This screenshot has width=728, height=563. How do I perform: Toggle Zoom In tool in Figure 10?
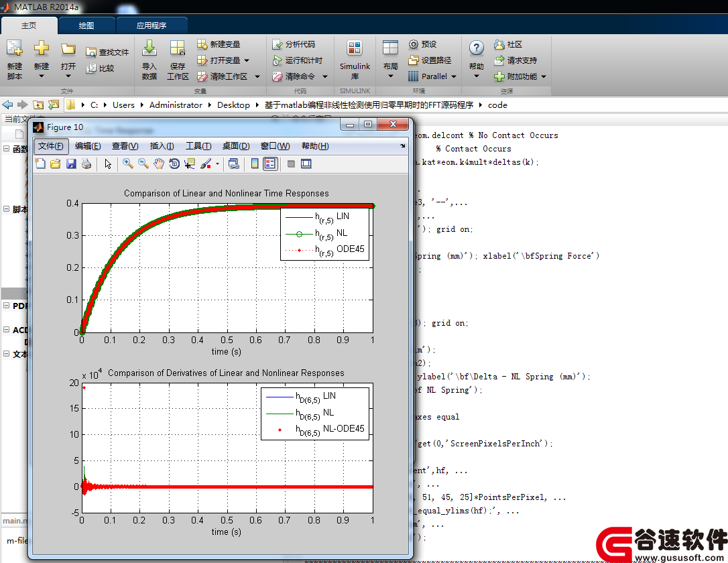click(x=127, y=164)
